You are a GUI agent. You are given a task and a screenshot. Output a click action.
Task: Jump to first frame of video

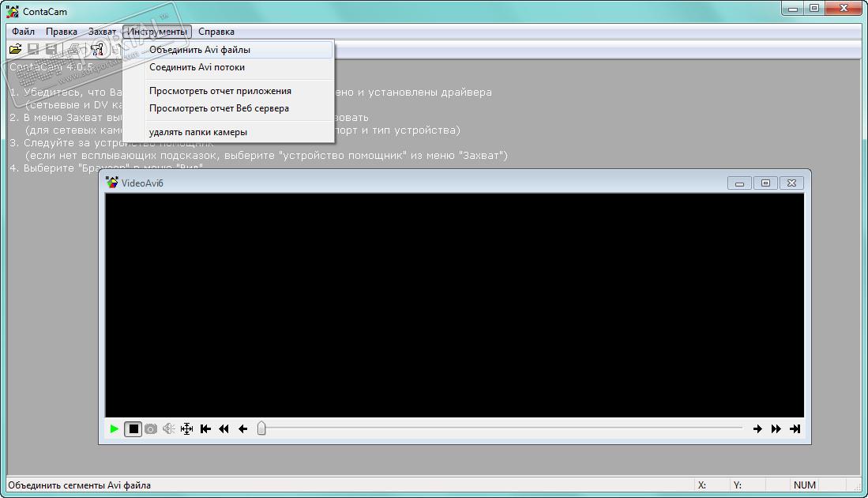[x=205, y=428]
